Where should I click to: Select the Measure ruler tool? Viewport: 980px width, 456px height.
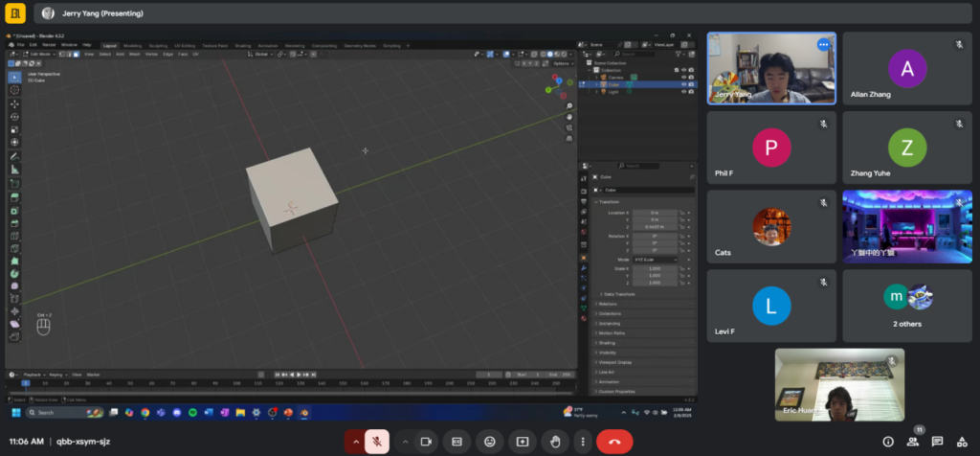pos(14,170)
